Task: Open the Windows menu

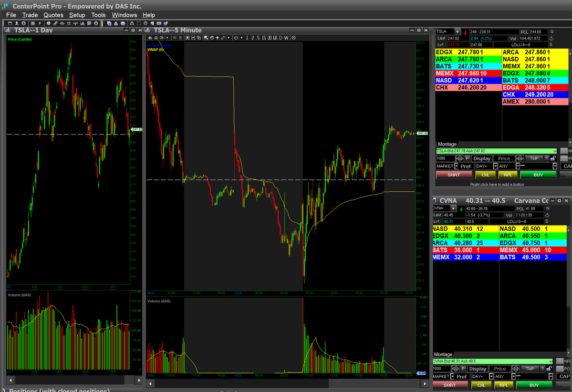Action: [124, 15]
